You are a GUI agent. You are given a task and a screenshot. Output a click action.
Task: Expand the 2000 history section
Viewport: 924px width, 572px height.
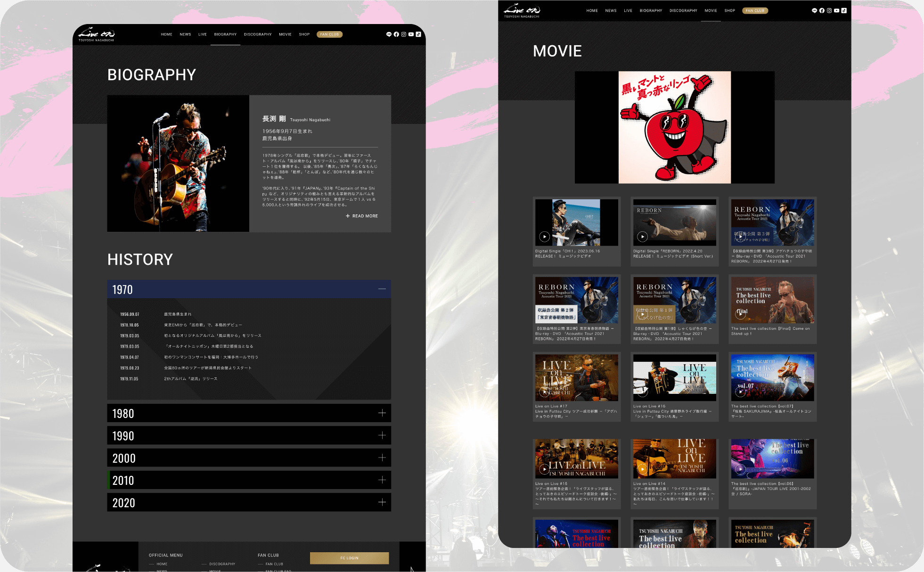[x=382, y=458]
